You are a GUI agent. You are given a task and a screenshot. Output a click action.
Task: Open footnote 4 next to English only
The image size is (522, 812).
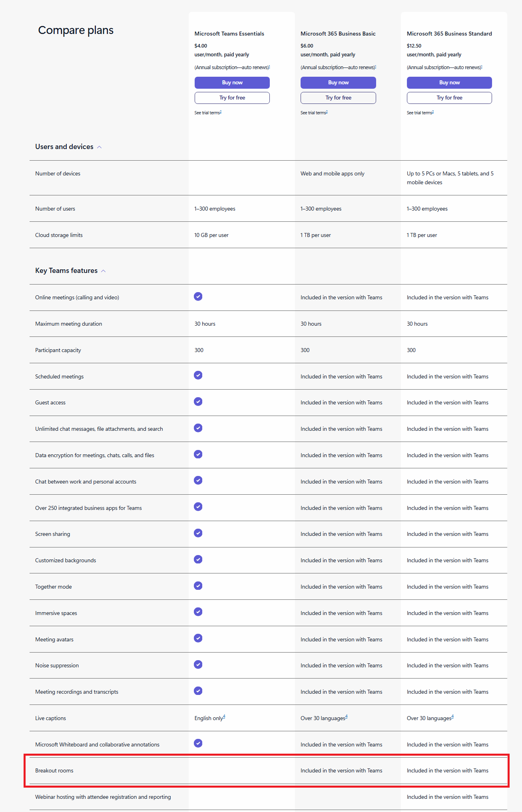224,716
